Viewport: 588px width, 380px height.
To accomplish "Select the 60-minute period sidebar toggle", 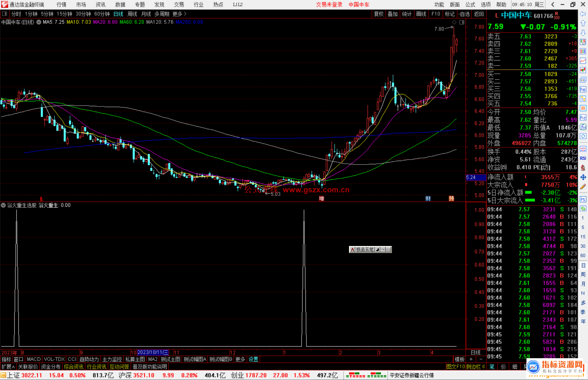I will point(583,256).
